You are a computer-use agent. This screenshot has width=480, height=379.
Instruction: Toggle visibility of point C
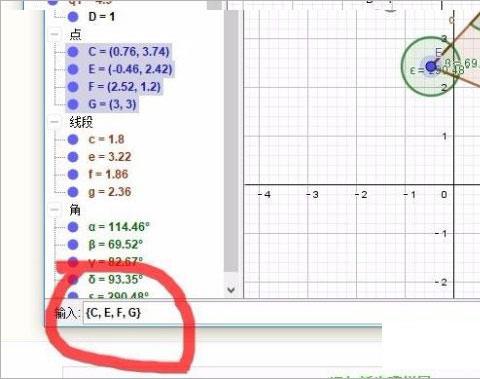(73, 52)
